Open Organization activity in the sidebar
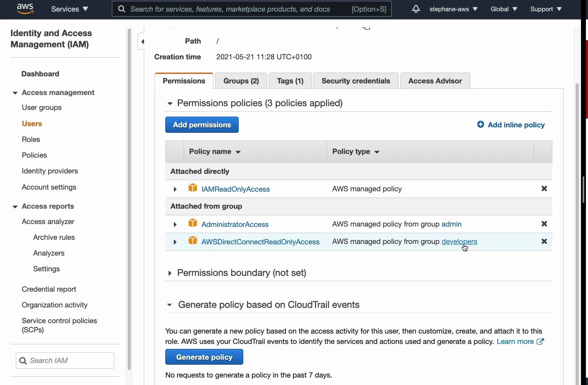This screenshot has height=385, width=588. 55,305
